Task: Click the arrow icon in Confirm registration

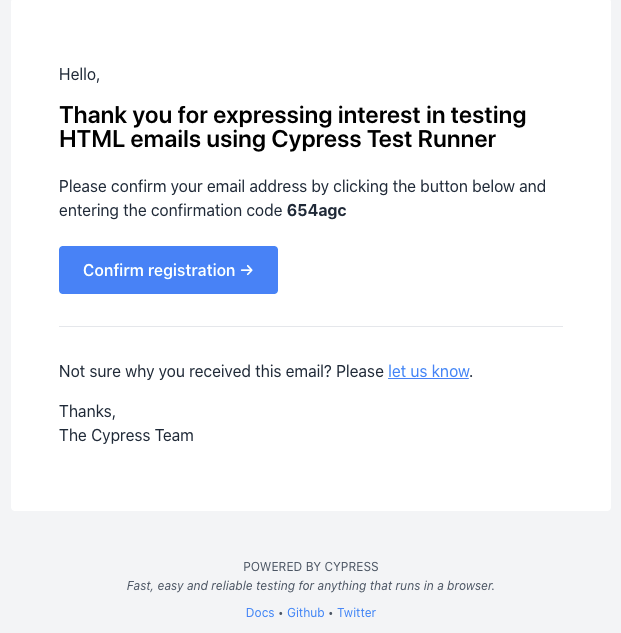Action: click(x=247, y=270)
